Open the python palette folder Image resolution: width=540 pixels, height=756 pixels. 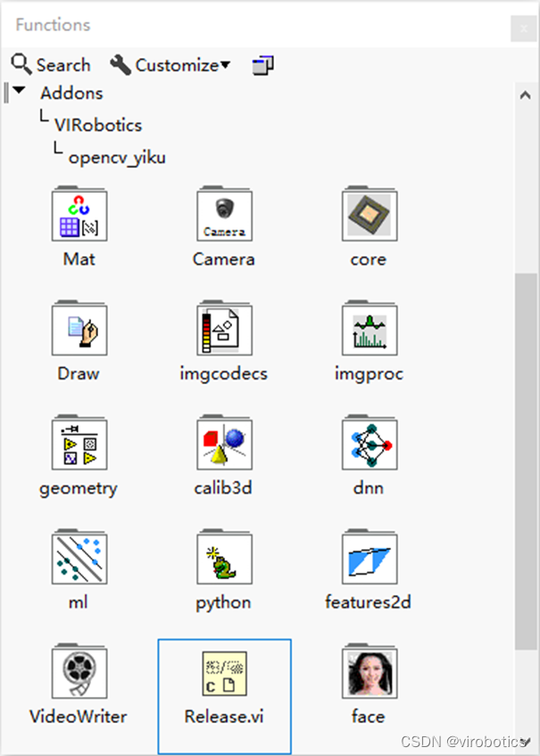224,557
